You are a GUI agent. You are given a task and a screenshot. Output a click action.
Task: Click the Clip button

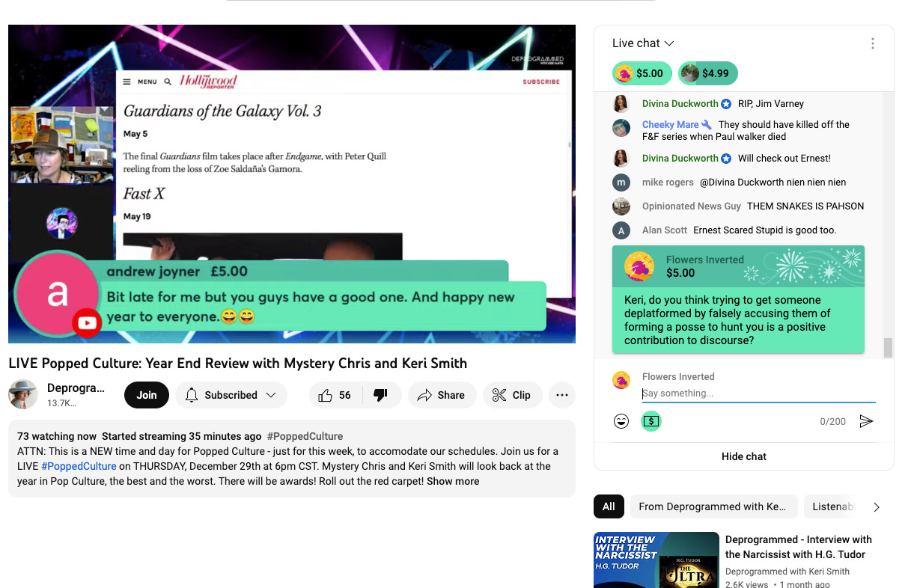point(513,395)
